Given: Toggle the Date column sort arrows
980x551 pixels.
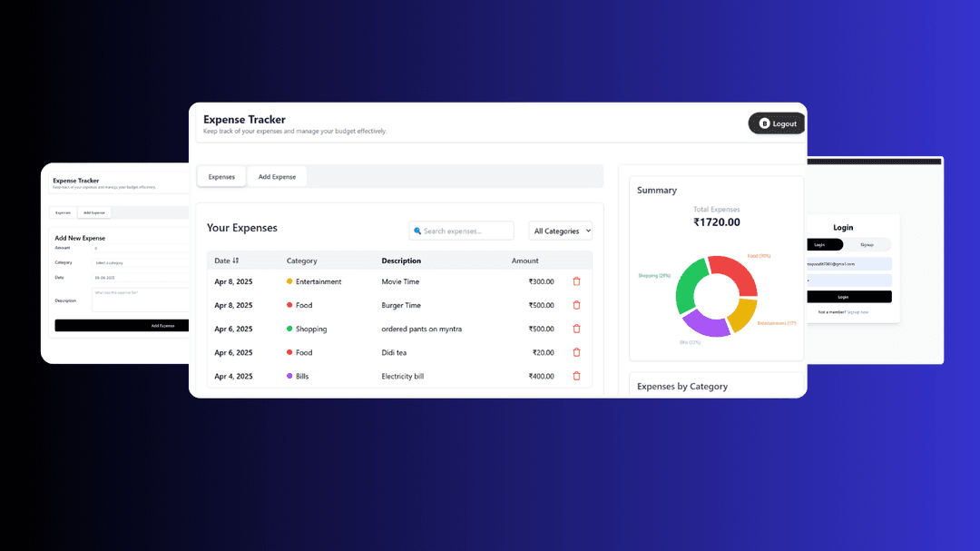Looking at the screenshot, I should tap(235, 261).
